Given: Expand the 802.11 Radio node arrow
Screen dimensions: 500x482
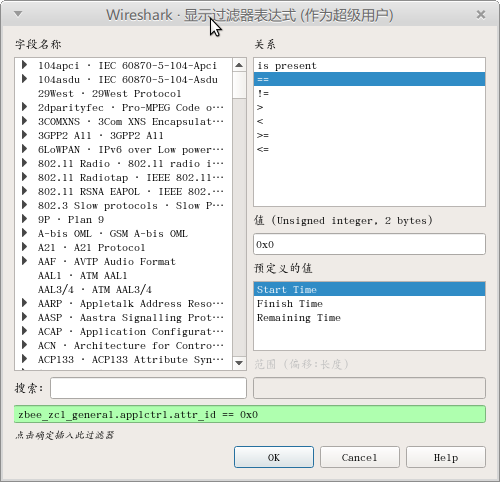Looking at the screenshot, I should tap(24, 163).
